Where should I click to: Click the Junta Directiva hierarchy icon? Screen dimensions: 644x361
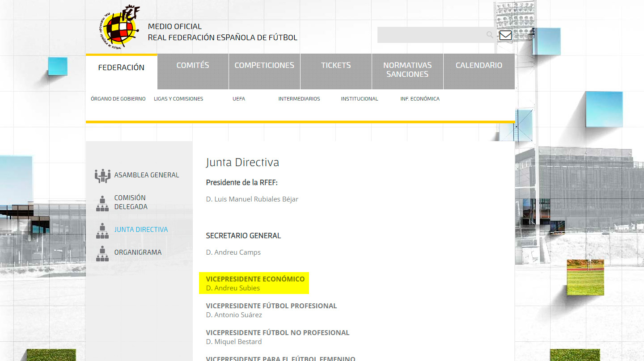pos(102,231)
